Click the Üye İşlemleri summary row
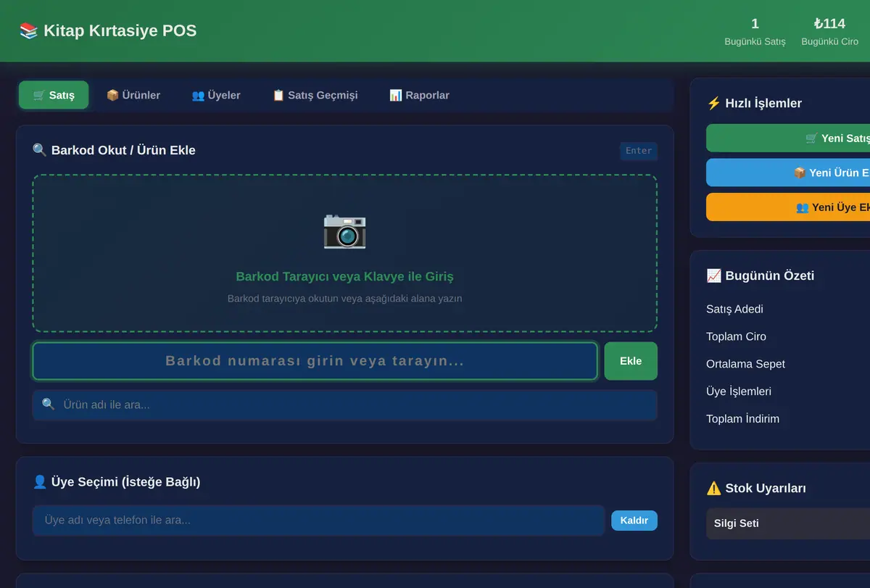Screen dimensions: 870x588 tap(788, 392)
